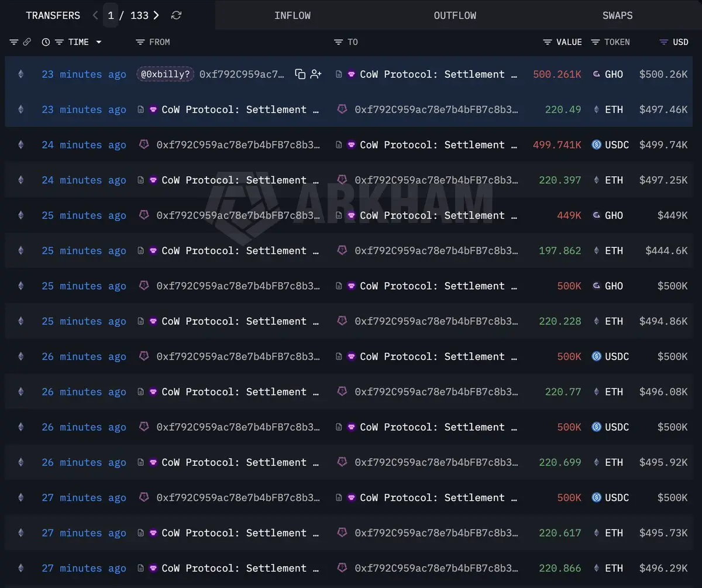Click the $495.92K USD cell

pyautogui.click(x=663, y=462)
